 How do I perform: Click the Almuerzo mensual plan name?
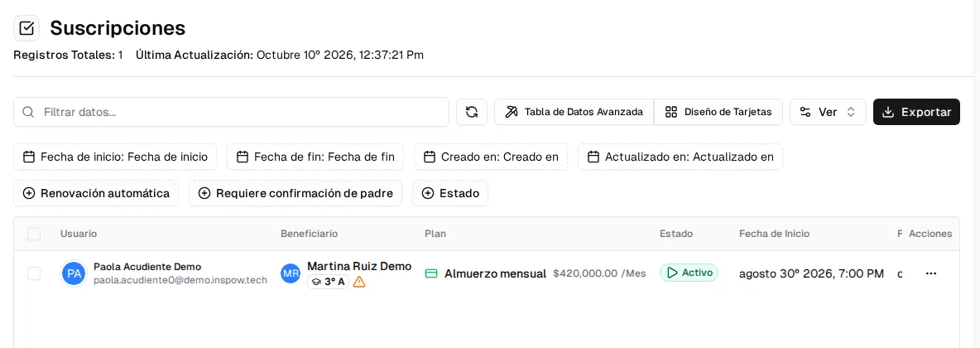[x=496, y=273]
